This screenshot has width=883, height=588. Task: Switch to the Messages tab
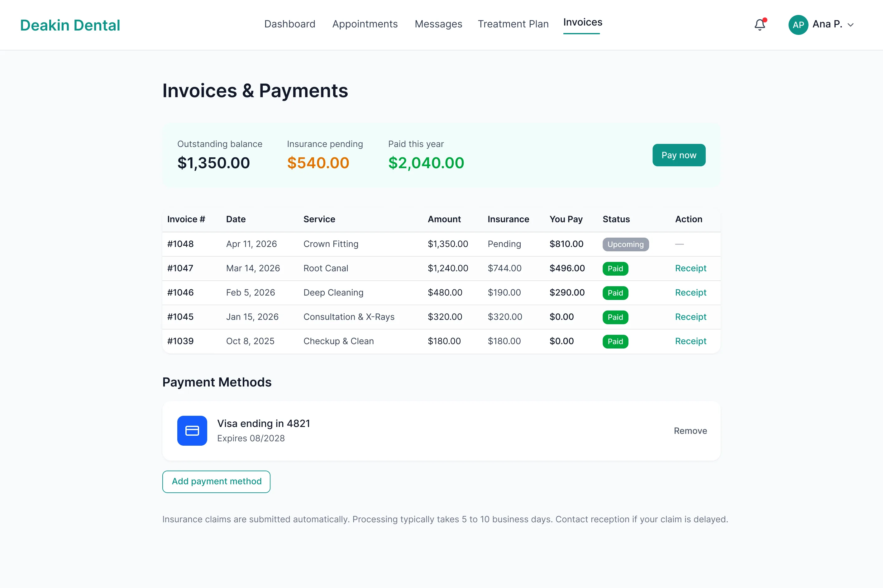pos(438,24)
